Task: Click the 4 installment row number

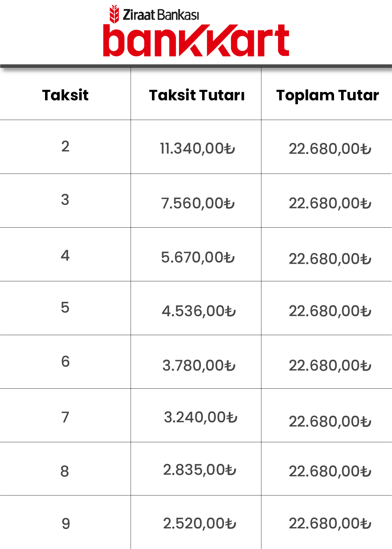Action: [x=65, y=255]
